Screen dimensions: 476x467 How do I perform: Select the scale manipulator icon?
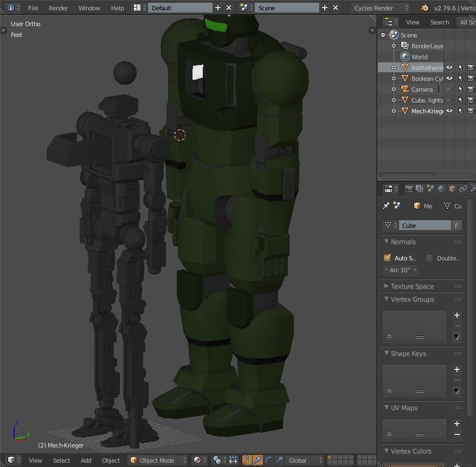279,460
